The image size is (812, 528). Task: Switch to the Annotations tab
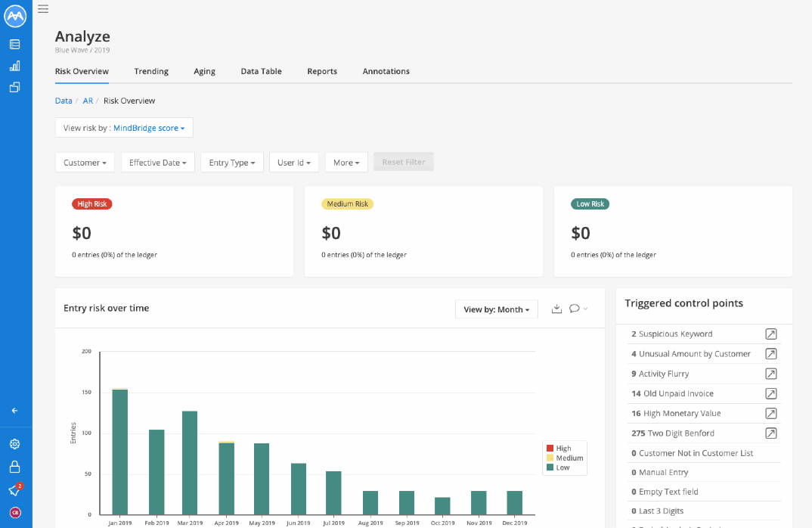click(386, 72)
